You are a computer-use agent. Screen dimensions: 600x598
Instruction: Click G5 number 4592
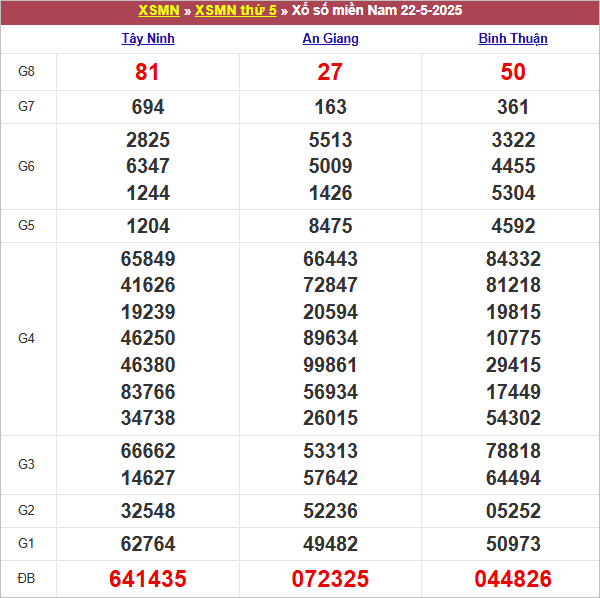coord(514,226)
